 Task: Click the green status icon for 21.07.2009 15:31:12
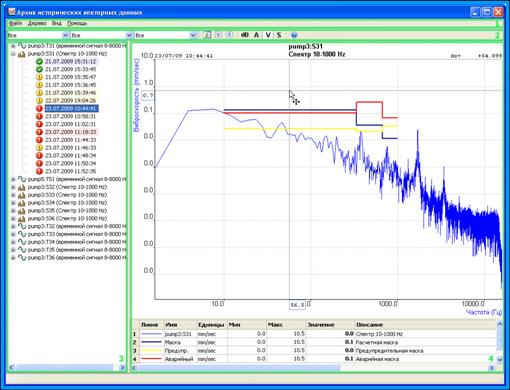[x=39, y=61]
